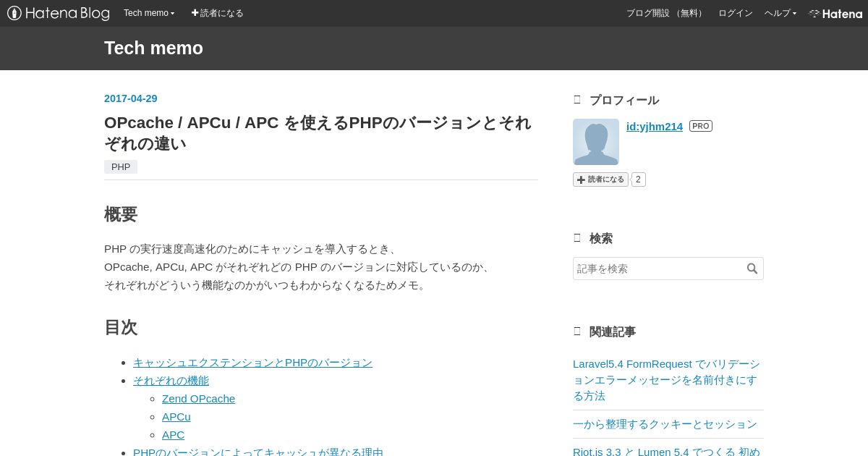Open the article title OPcache / APCu / APC
Screen dimensions: 868x456
coord(318,133)
